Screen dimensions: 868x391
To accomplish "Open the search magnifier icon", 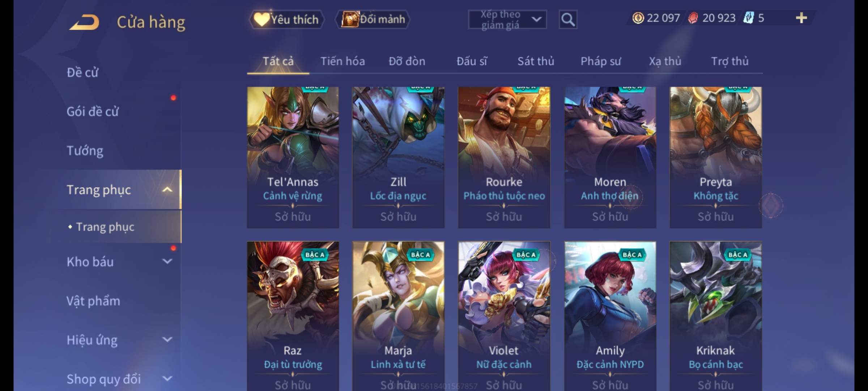I will tap(568, 20).
